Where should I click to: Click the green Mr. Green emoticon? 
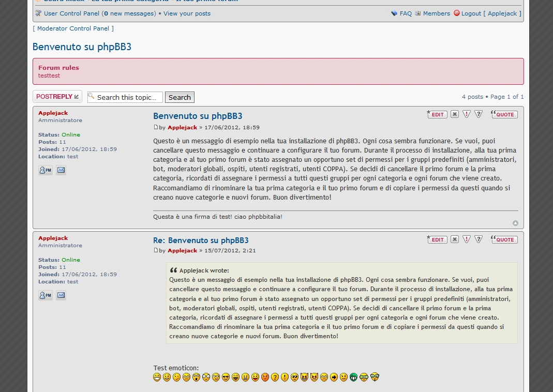pyautogui.click(x=353, y=377)
